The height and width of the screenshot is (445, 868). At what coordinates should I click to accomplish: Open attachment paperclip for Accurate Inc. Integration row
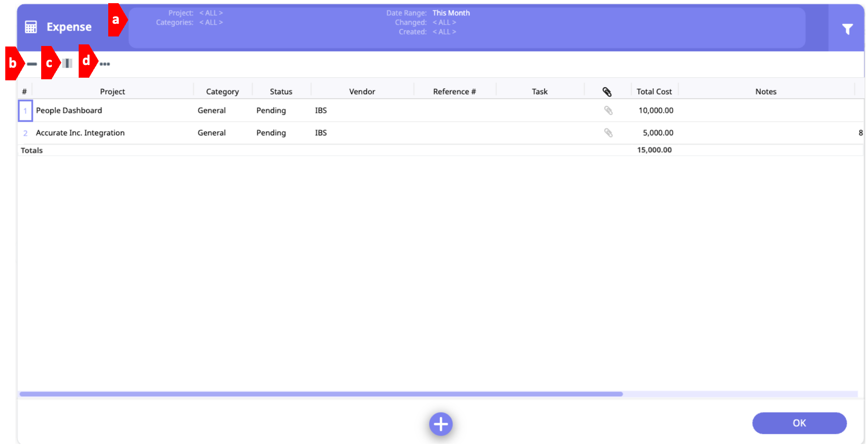(608, 133)
